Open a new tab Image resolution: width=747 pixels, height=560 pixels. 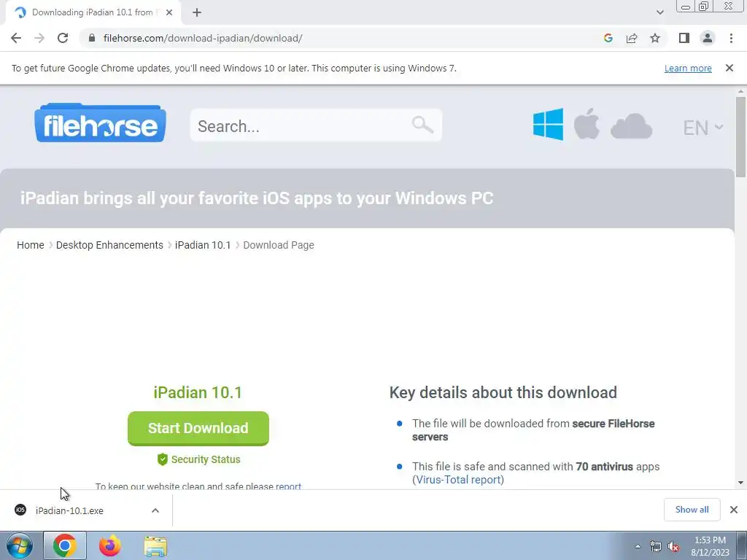pyautogui.click(x=197, y=12)
